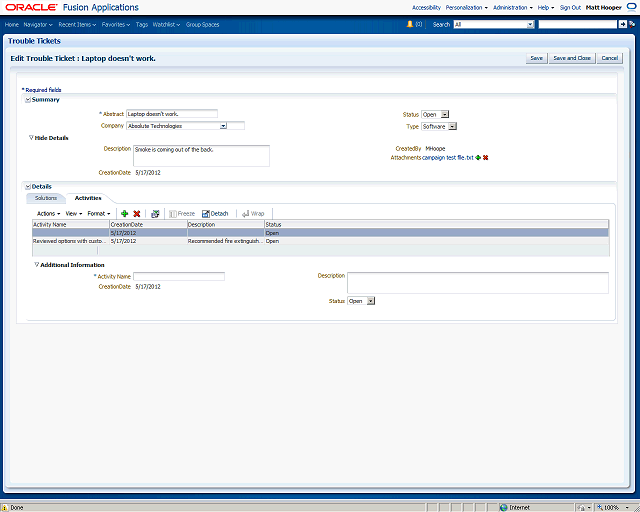Remove attachment with red X icon
640x512 pixels.
tap(485, 158)
